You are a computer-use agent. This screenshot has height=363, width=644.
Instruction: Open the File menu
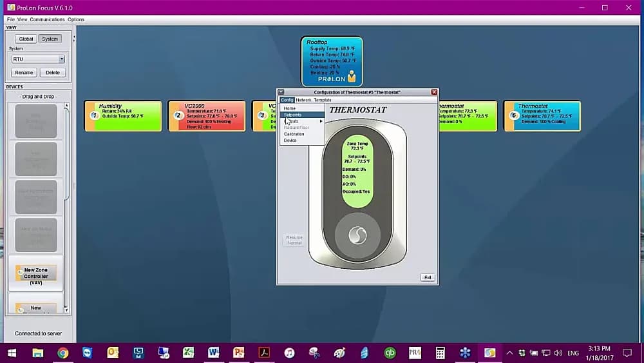pyautogui.click(x=11, y=19)
